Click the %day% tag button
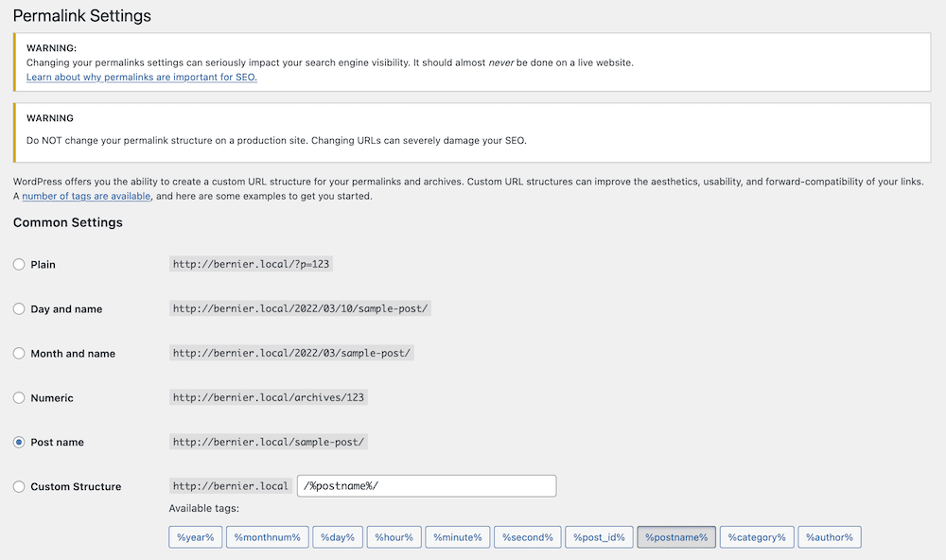This screenshot has height=560, width=946. click(337, 537)
